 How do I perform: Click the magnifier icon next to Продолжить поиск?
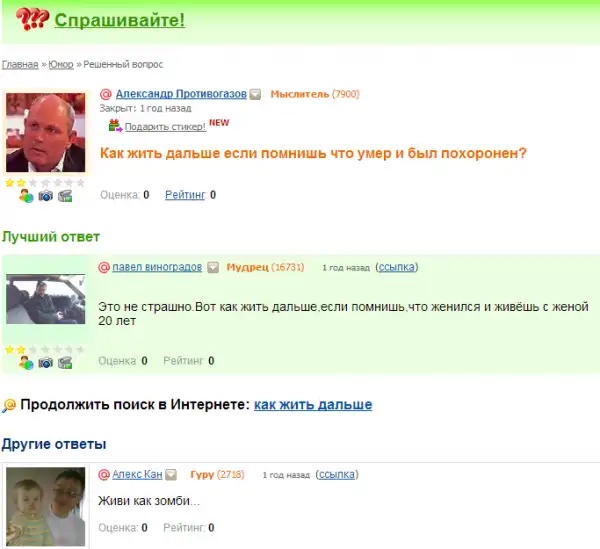pos(9,405)
